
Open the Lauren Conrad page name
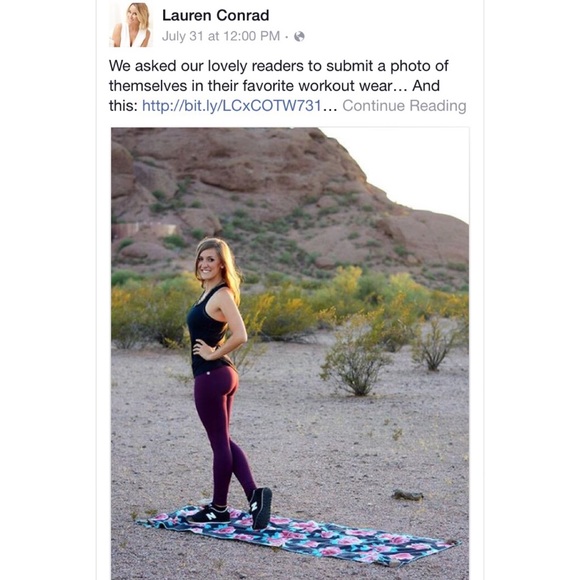[215, 15]
